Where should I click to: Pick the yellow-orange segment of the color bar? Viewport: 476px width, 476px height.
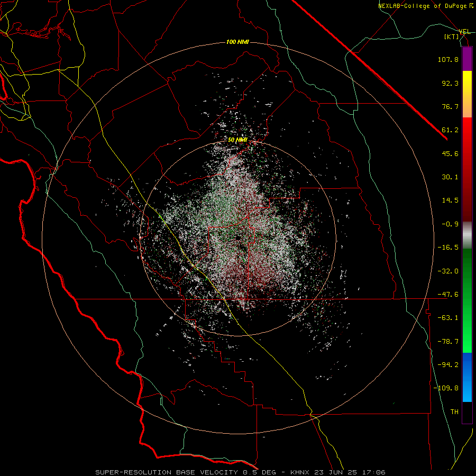point(467,94)
